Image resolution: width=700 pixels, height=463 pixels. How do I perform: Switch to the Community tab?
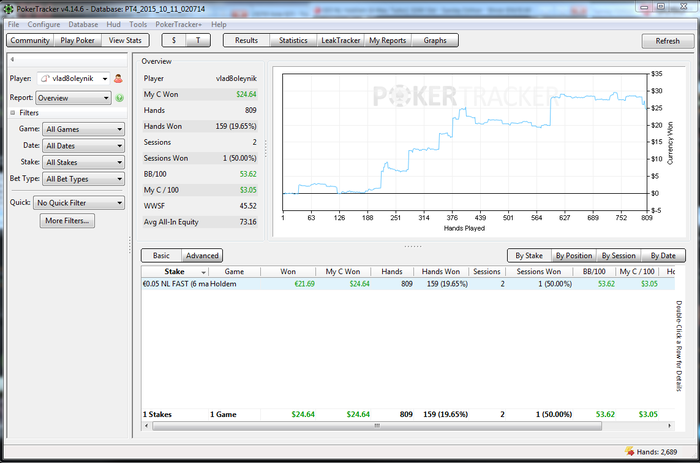(x=30, y=40)
